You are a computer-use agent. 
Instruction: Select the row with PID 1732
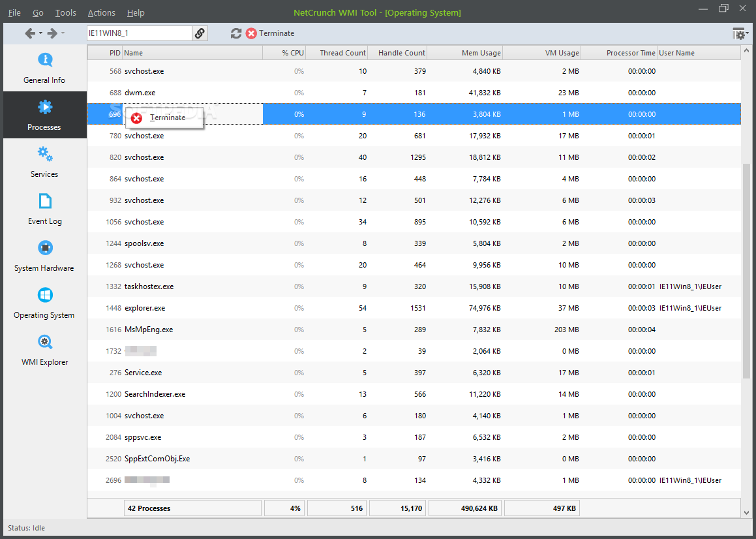[414, 351]
